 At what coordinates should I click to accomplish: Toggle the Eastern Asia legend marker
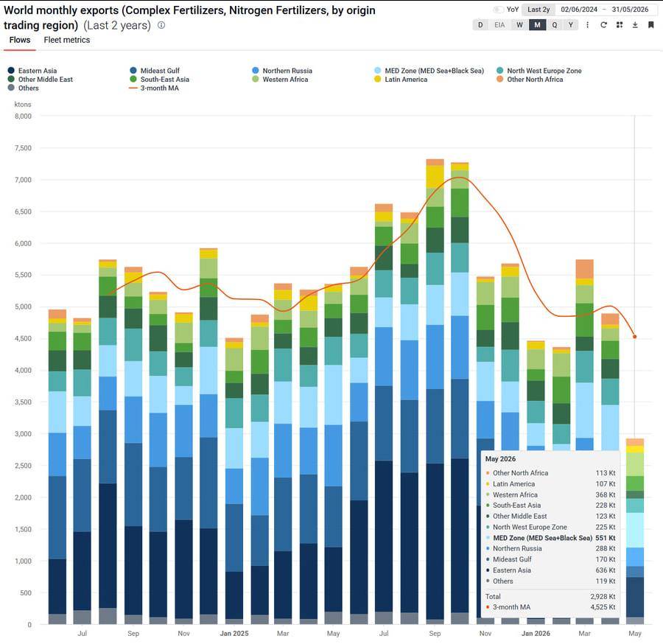(x=11, y=71)
